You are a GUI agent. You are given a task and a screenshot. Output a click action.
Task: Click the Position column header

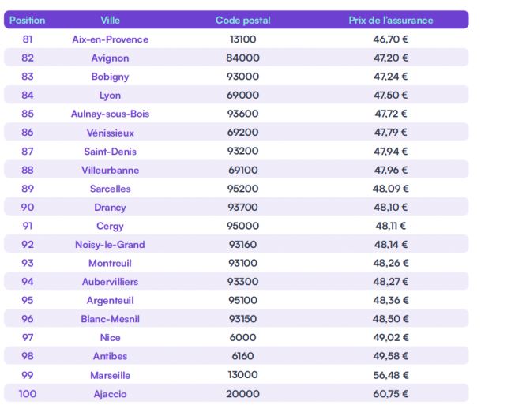(x=28, y=21)
